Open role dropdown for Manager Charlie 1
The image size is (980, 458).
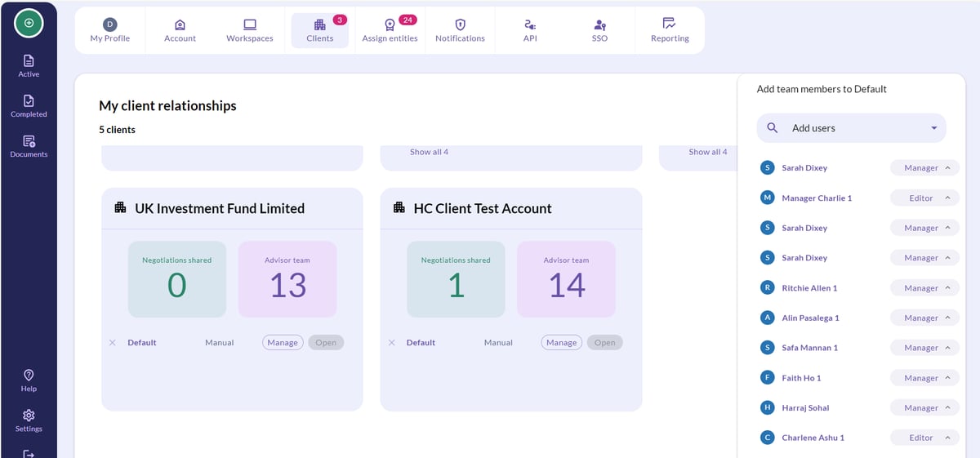[x=924, y=198]
